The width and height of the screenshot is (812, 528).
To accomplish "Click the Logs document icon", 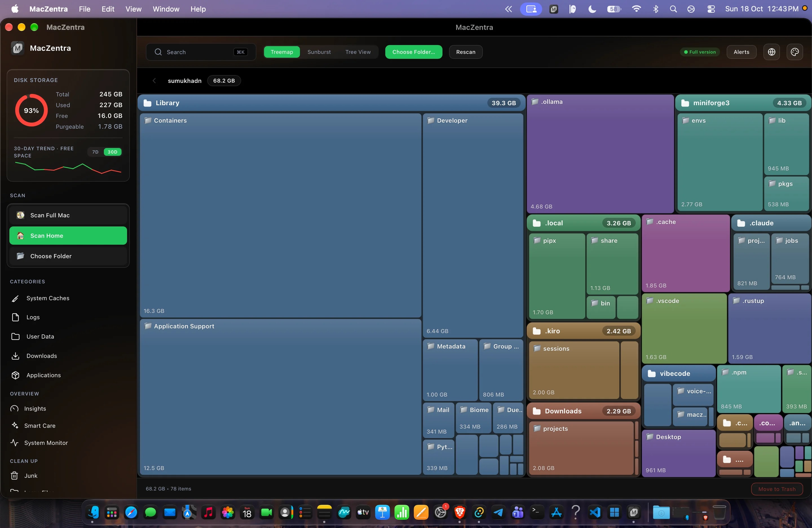I will (x=15, y=317).
